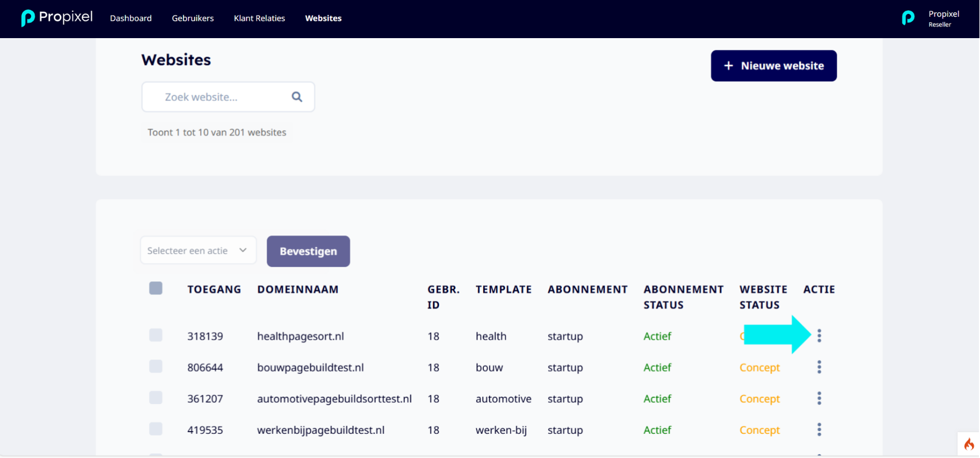Open the Klant Relaties menu item
The image size is (980, 458).
point(259,18)
